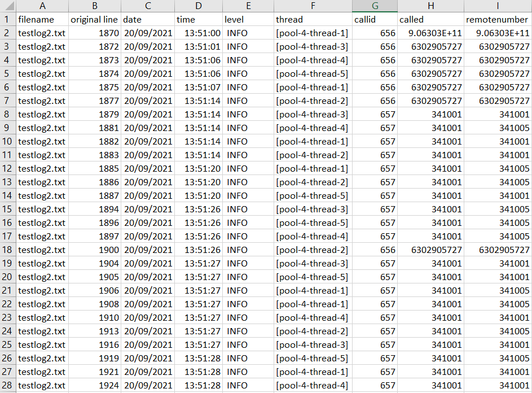Viewport: 532px width, 393px height.
Task: Click the 'called' header cell
Action: point(430,19)
